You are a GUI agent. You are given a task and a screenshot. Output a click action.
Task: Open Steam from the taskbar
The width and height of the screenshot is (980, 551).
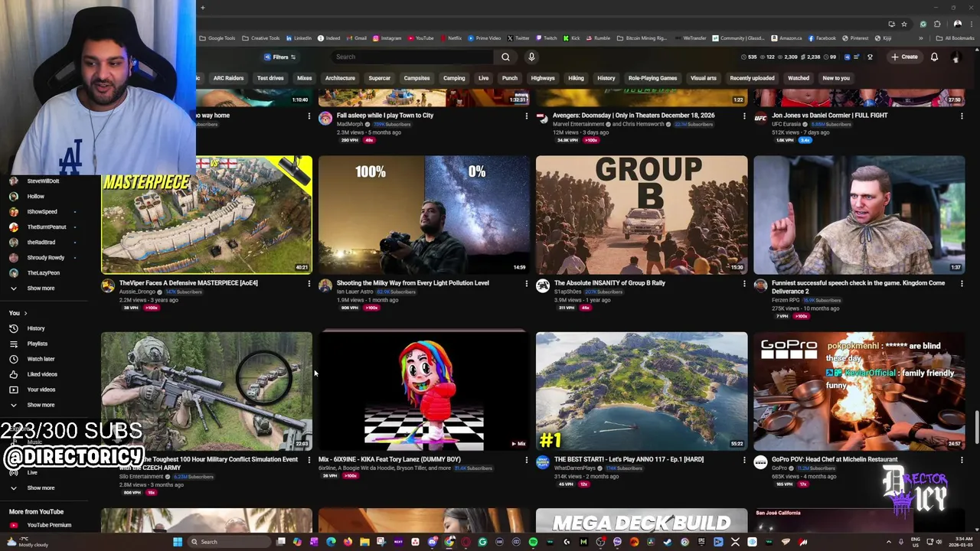(668, 542)
